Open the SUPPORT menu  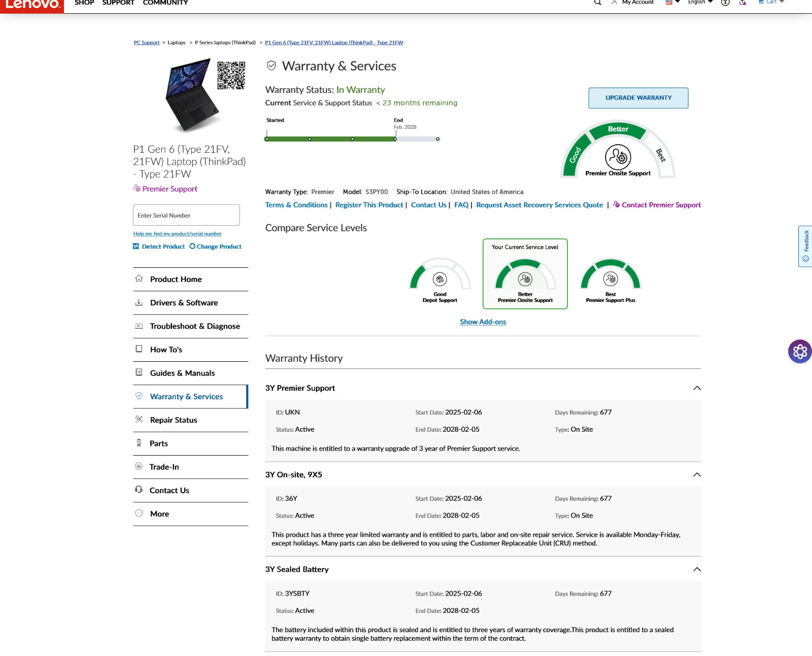click(x=118, y=3)
